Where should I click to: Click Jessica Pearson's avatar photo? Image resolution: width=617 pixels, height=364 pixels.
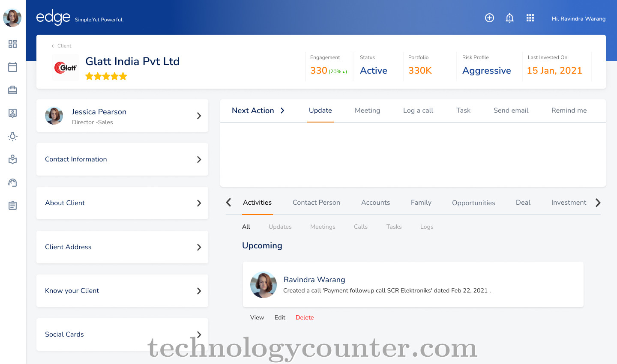pos(54,116)
